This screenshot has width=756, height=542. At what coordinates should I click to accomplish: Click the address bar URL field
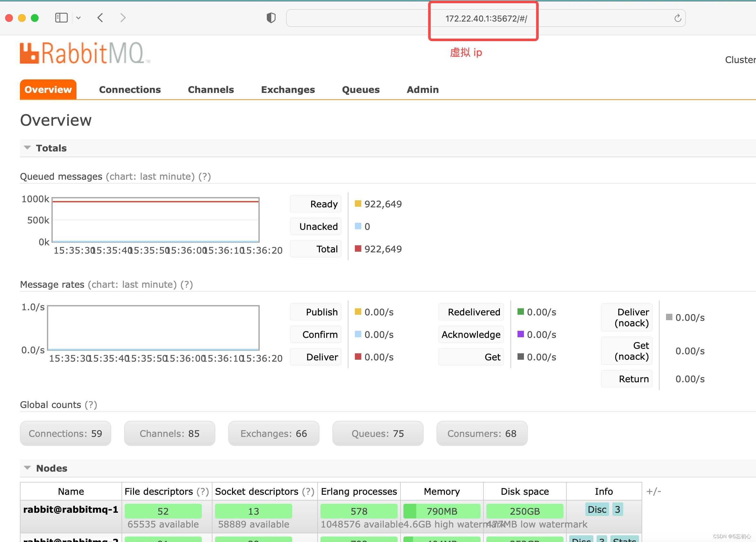pyautogui.click(x=486, y=18)
